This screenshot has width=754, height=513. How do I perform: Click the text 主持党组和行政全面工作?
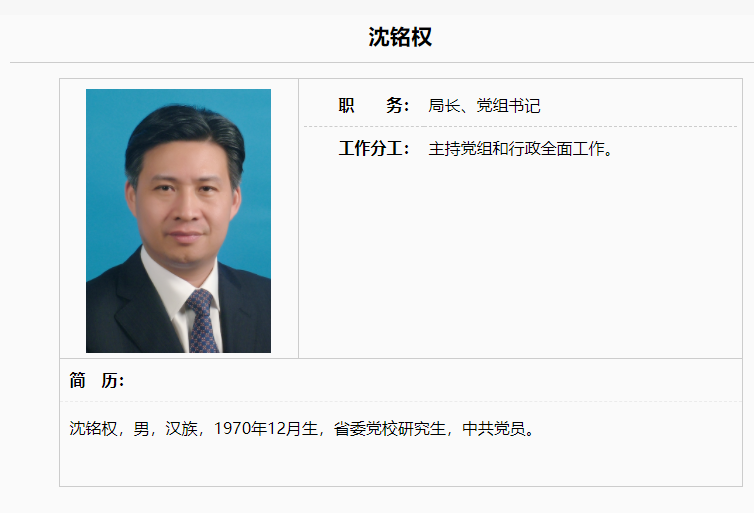pyautogui.click(x=516, y=149)
